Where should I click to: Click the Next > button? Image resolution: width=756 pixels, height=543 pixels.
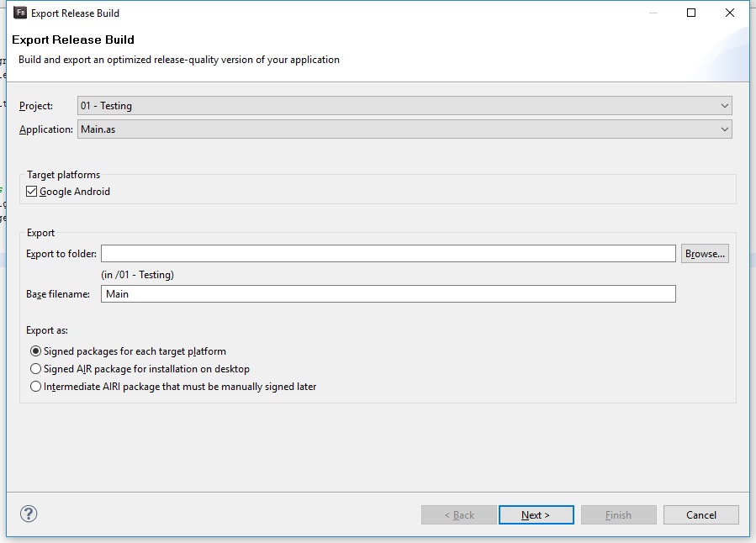[x=536, y=515]
